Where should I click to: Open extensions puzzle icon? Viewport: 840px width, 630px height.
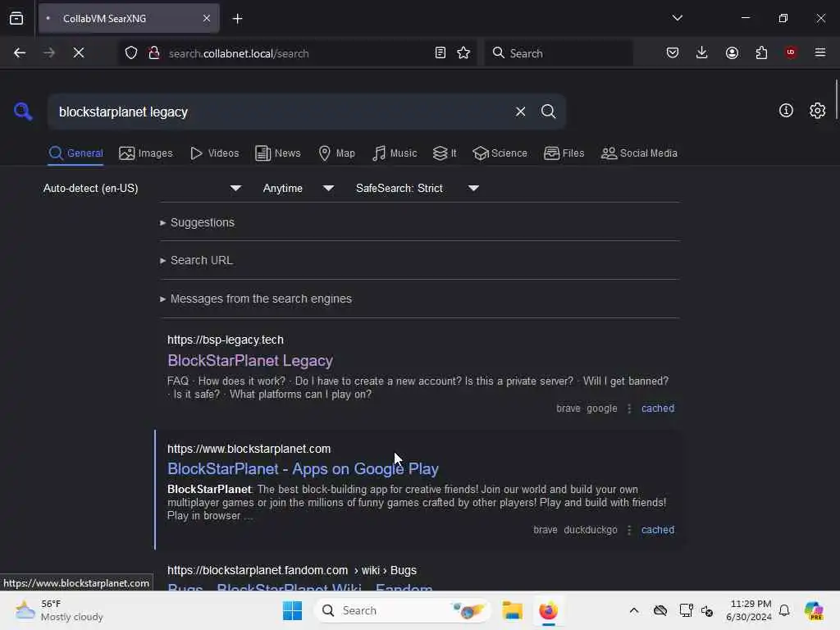[x=761, y=52]
